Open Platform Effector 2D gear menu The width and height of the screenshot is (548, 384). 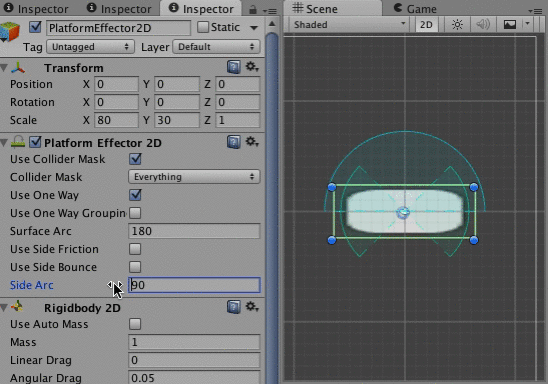pos(252,142)
